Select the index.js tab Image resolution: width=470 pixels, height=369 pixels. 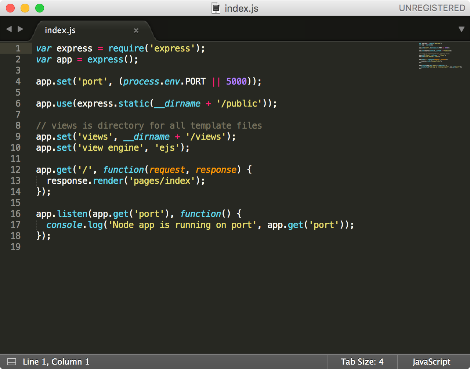click(60, 30)
